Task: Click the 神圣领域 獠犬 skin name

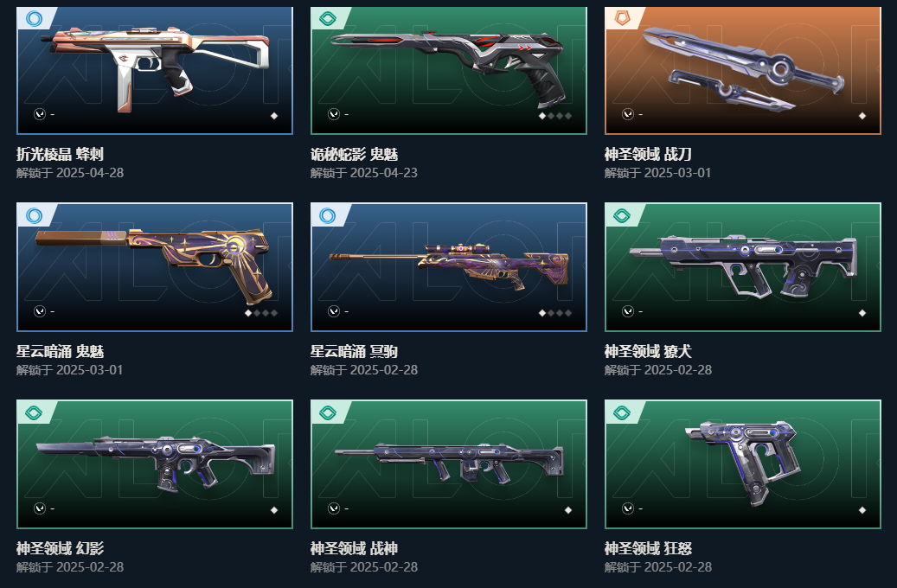Action: coord(648,351)
